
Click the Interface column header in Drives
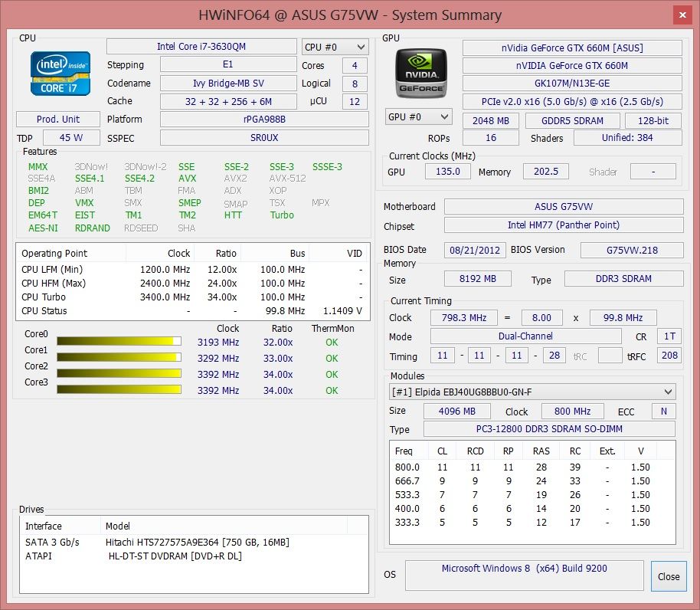[x=61, y=526]
